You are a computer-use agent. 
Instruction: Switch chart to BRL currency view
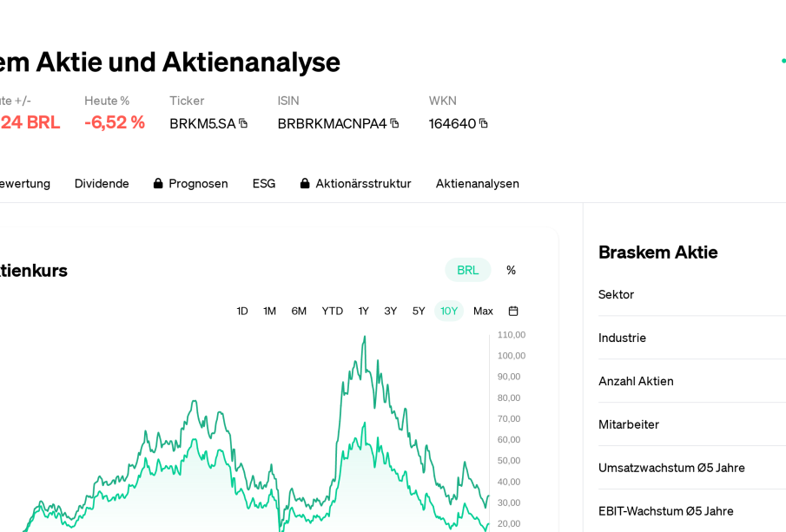point(467,270)
